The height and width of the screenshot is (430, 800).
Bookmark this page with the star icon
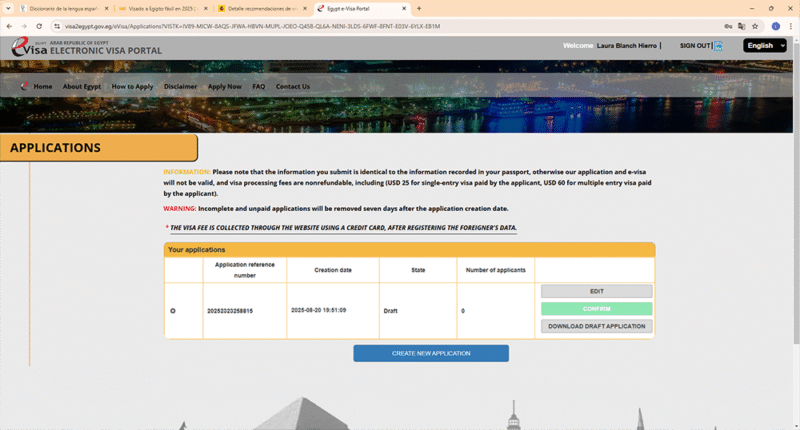[x=755, y=26]
